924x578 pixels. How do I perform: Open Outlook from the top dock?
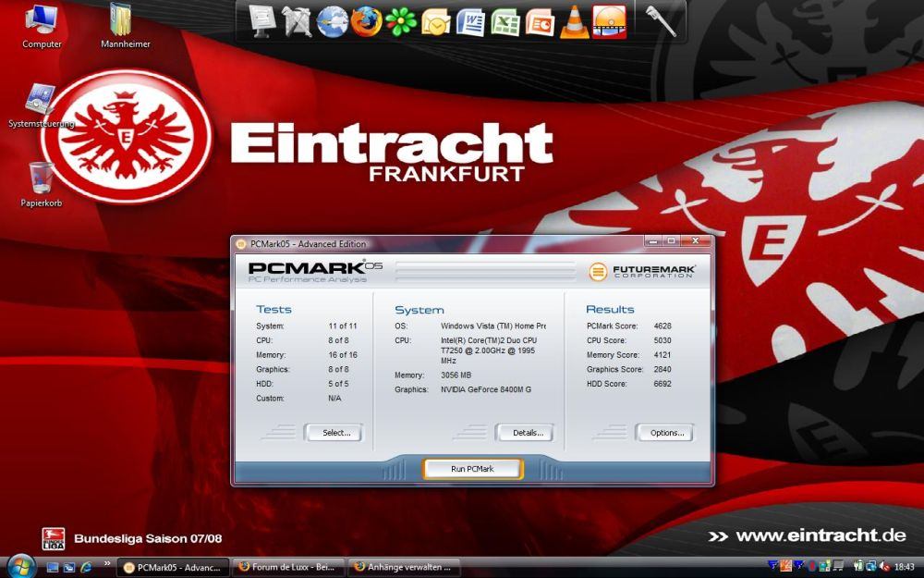[x=435, y=23]
